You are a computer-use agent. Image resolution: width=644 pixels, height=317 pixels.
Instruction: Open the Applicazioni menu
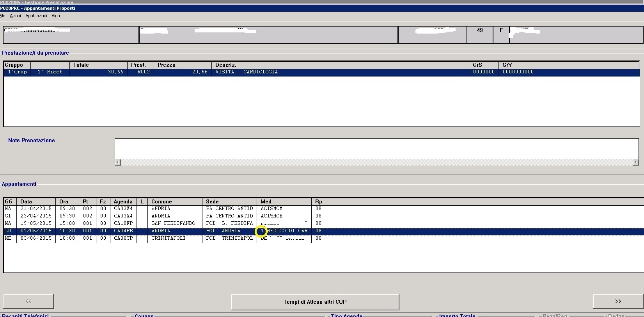point(36,16)
